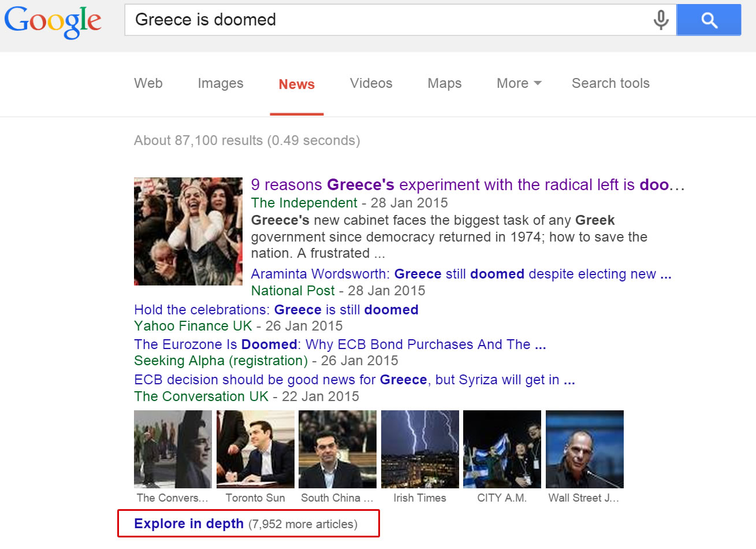The height and width of the screenshot is (549, 756).
Task: Open the CITY A.M. flag thumbnail
Action: pyautogui.click(x=502, y=449)
